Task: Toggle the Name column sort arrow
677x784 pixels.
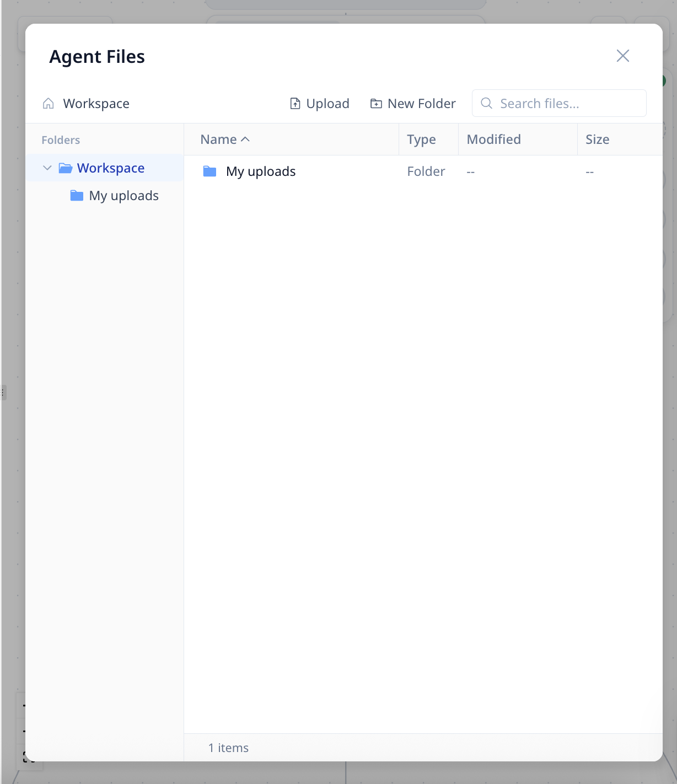Action: (246, 139)
